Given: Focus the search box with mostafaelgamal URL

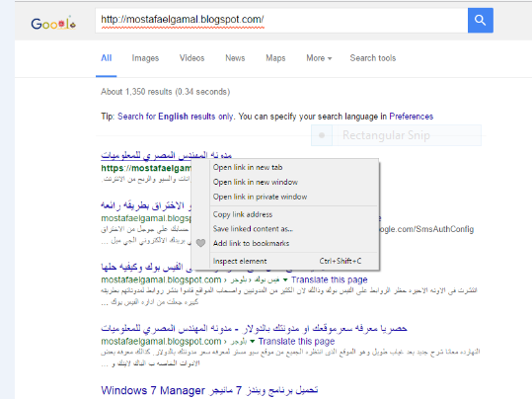Looking at the screenshot, I should tap(281, 21).
